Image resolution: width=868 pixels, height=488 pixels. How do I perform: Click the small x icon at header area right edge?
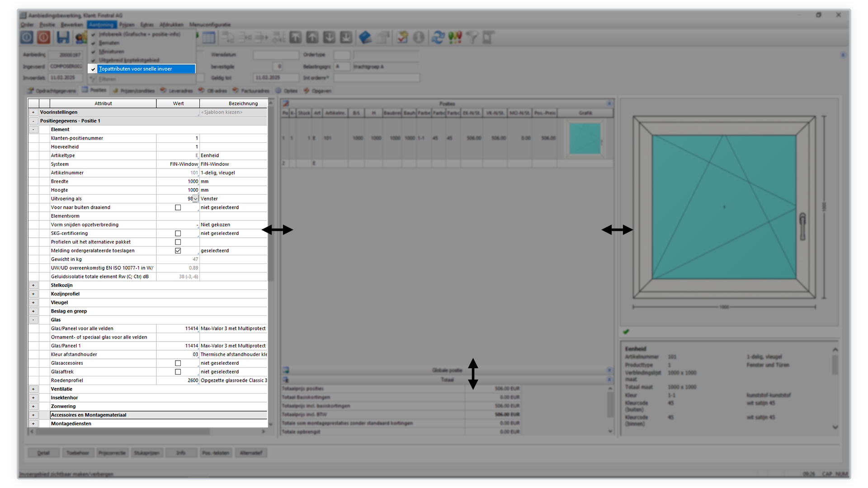tap(843, 55)
